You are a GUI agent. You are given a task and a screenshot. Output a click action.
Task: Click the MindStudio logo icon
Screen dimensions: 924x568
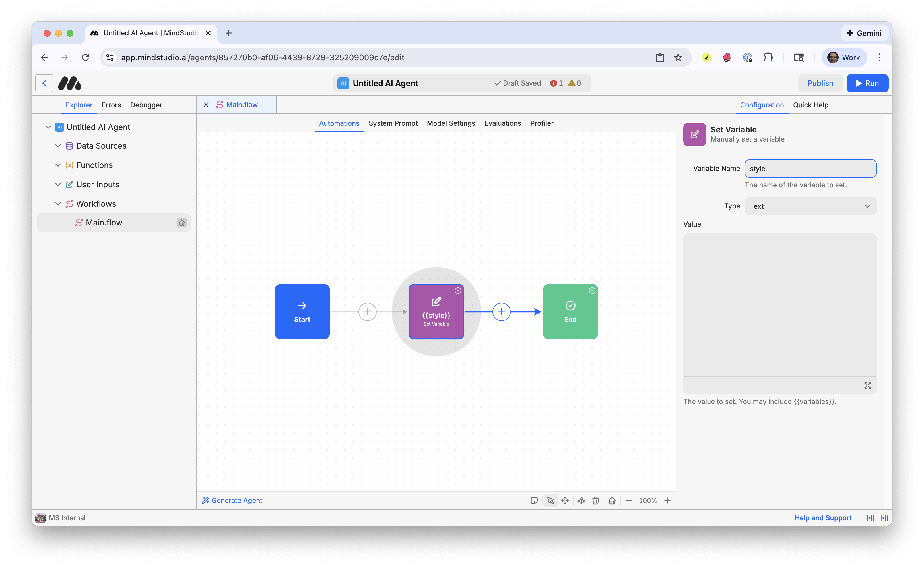[x=69, y=83]
